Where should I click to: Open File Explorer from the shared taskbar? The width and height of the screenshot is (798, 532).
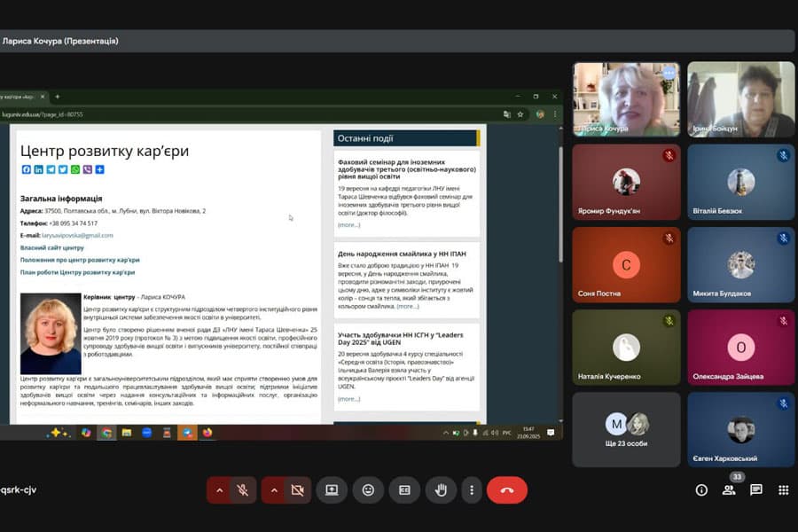(127, 433)
